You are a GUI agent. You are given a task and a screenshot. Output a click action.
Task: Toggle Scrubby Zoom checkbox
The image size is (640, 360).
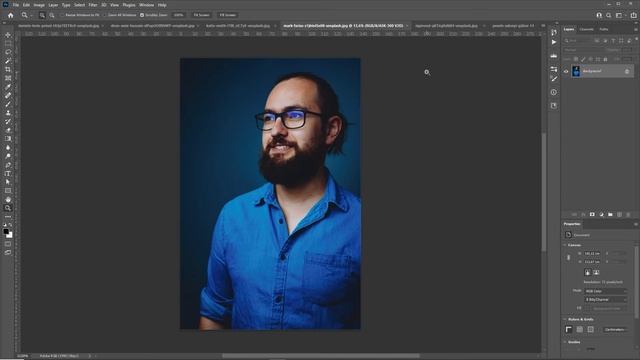(x=142, y=15)
